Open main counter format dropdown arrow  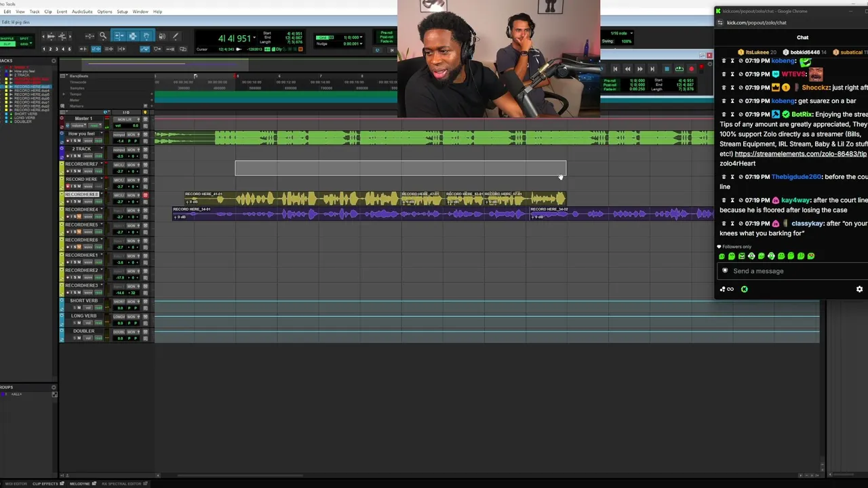(255, 36)
